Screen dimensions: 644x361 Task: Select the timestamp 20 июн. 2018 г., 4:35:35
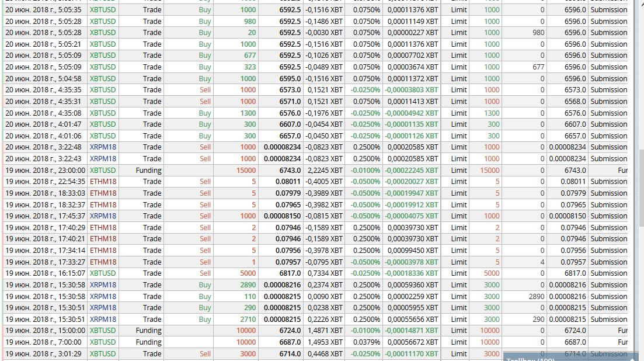43,90
